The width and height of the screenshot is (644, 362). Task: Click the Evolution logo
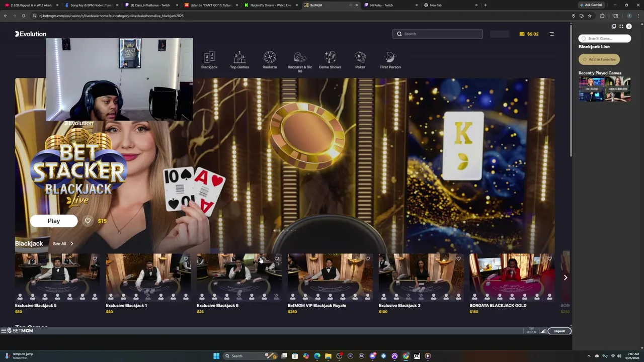coord(31,34)
